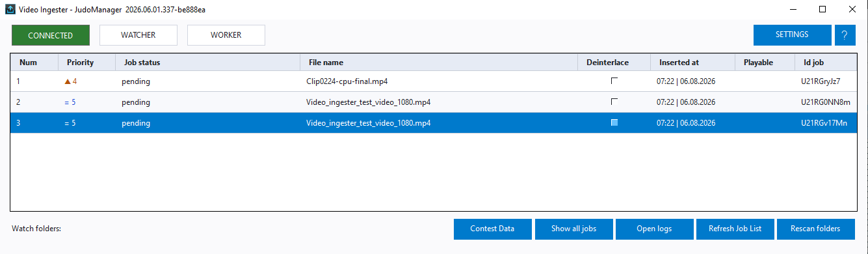Image resolution: width=868 pixels, height=254 pixels.
Task: Click priority value = 5 in row 3
Action: click(x=70, y=123)
